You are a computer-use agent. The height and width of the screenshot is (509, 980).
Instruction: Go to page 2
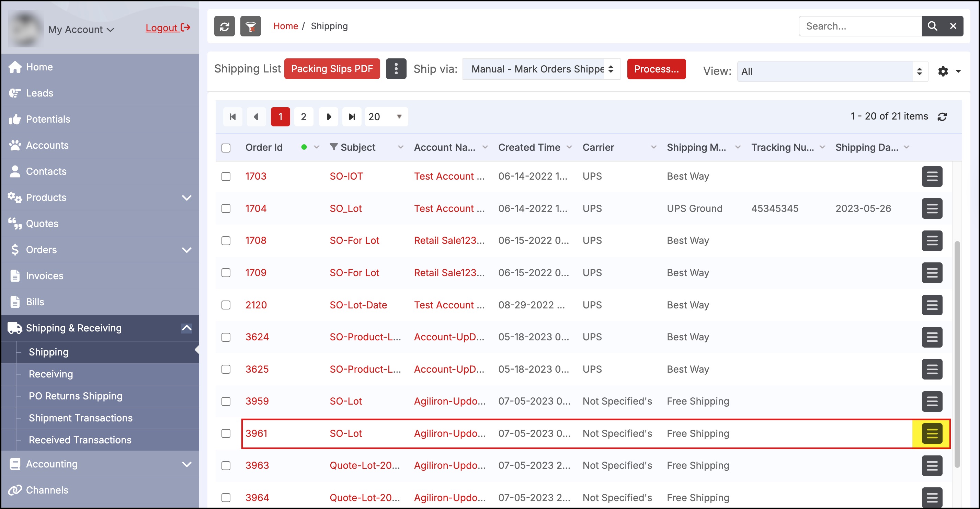[x=304, y=117]
